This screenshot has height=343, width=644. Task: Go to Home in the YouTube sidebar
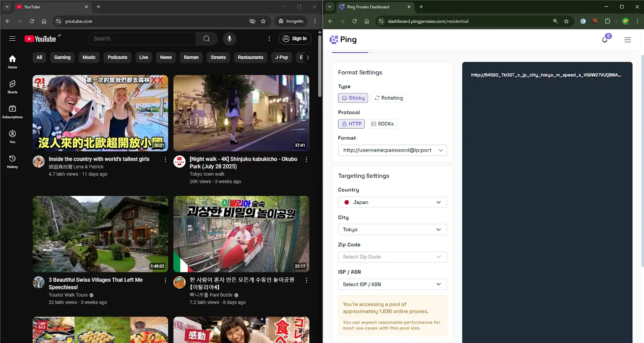pyautogui.click(x=12, y=62)
